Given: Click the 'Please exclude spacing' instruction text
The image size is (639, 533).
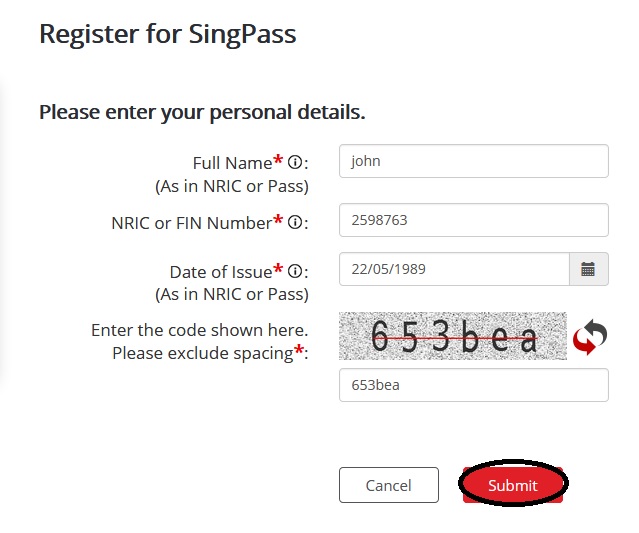Looking at the screenshot, I should pyautogui.click(x=202, y=353).
